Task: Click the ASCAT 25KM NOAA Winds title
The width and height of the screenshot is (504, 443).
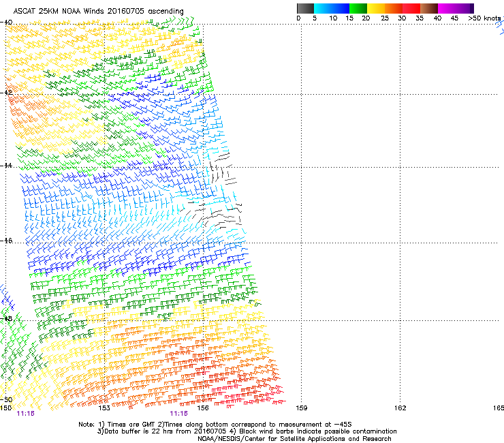Action: pyautogui.click(x=98, y=11)
